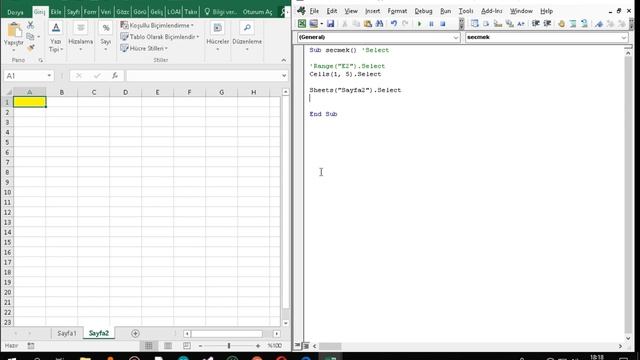Click the Toggle Bookmark flag icon

[599, 24]
